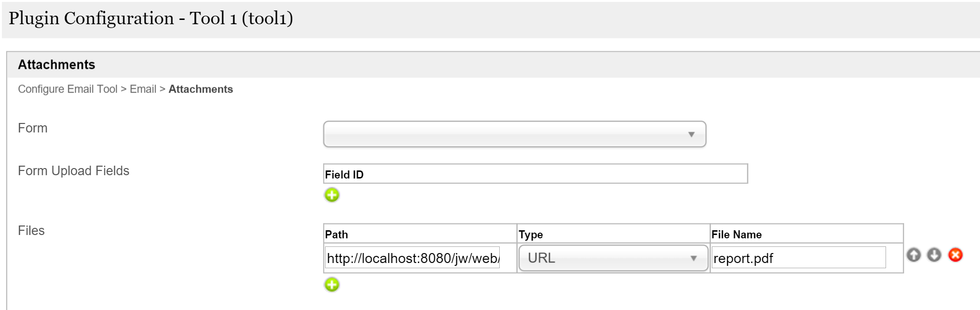The width and height of the screenshot is (980, 310).
Task: Click the Attachments section heading
Action: click(x=56, y=65)
